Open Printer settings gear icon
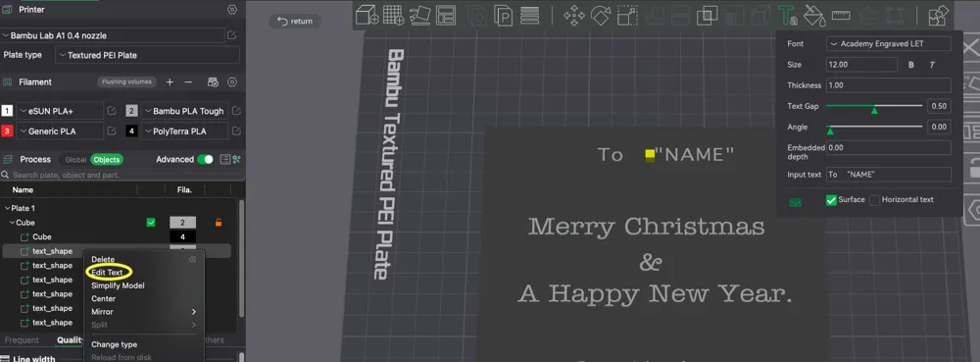 coord(232,10)
